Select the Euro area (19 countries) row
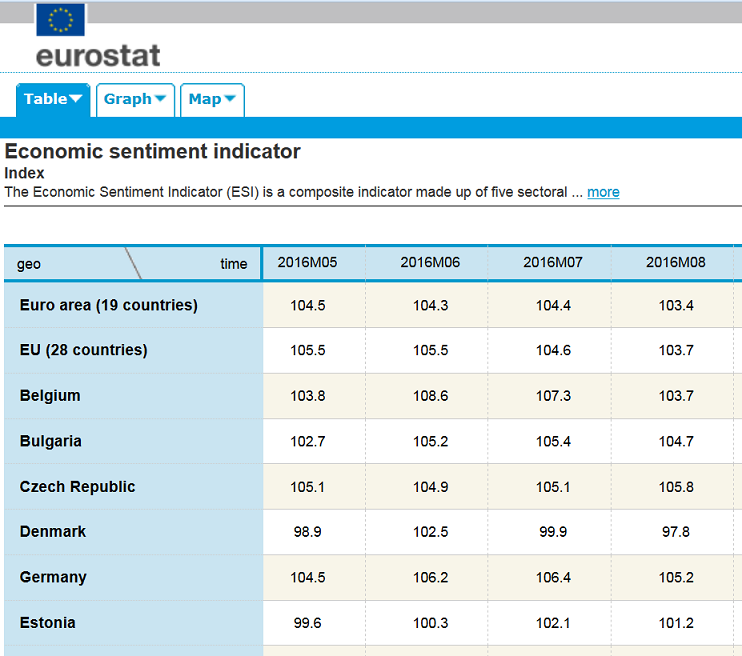The image size is (742, 656). click(109, 305)
